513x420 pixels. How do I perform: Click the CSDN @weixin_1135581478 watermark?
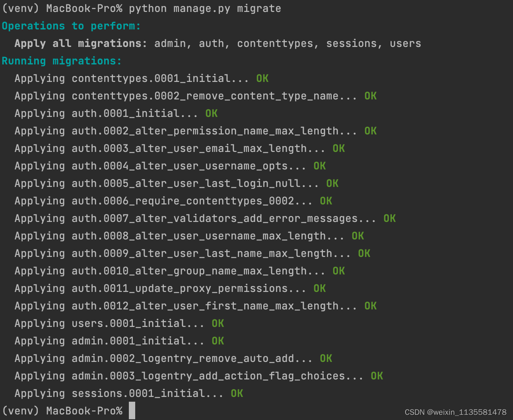pyautogui.click(x=456, y=412)
